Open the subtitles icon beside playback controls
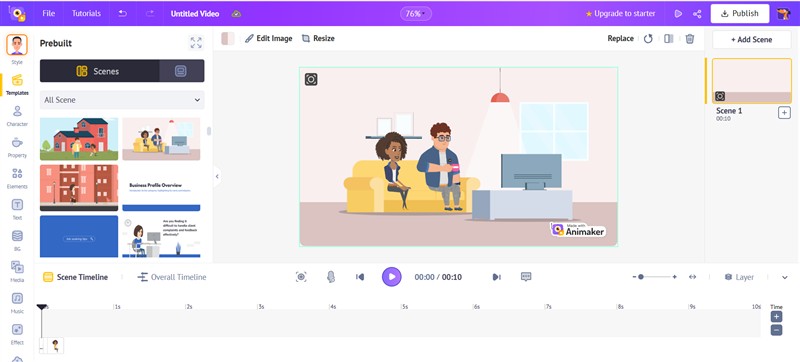 point(526,277)
